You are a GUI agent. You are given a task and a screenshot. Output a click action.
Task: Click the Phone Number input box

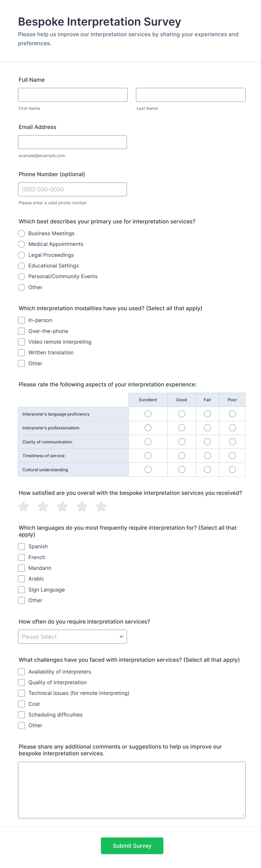coord(72,189)
